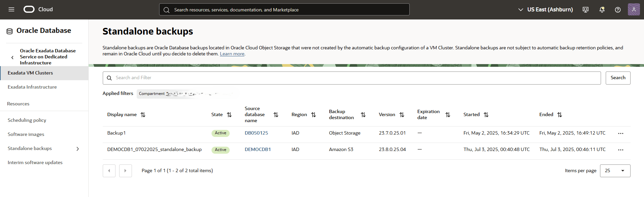The image size is (644, 197).
Task: Sort by Expiration date column
Action: [x=448, y=115]
